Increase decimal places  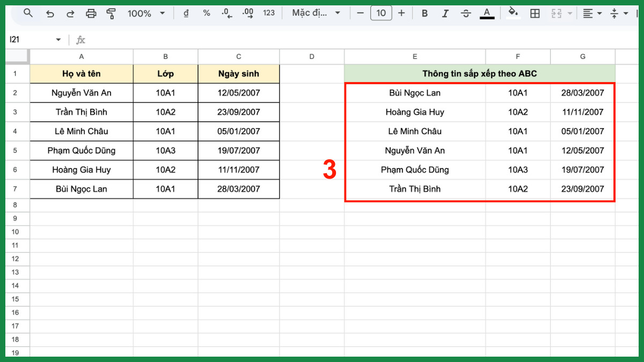248,13
